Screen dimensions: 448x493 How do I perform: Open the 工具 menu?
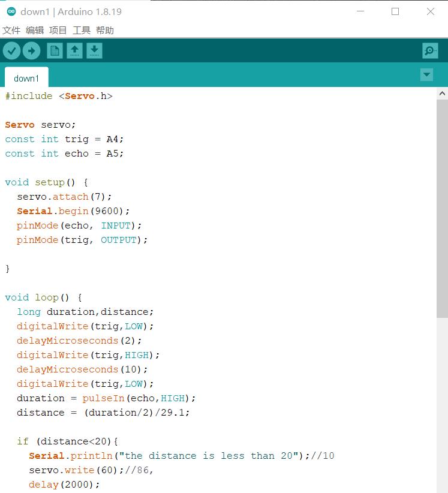[x=82, y=31]
